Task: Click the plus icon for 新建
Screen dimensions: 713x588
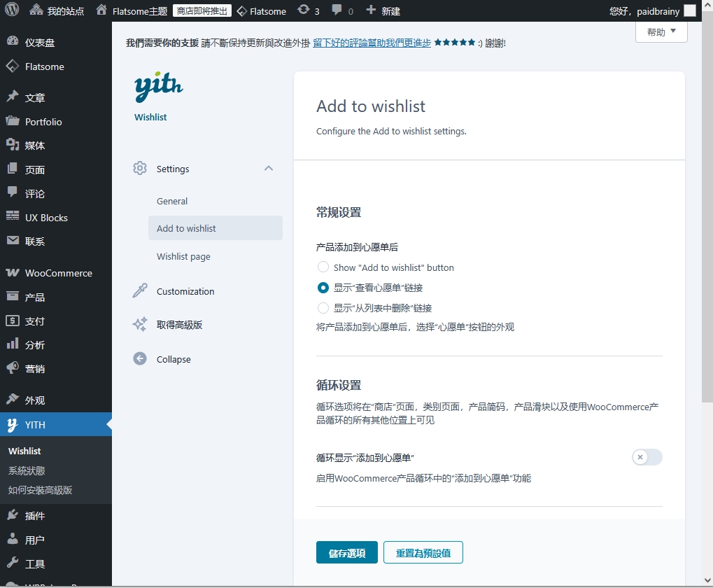Action: tap(371, 10)
